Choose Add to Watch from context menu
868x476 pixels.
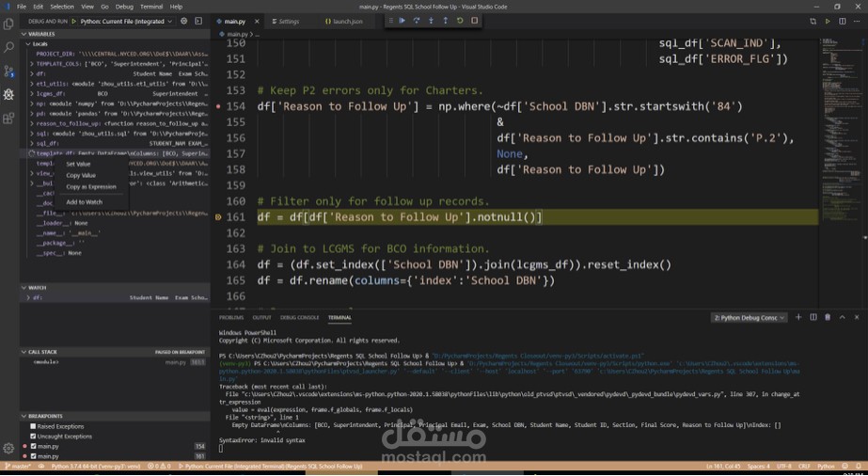pyautogui.click(x=84, y=202)
